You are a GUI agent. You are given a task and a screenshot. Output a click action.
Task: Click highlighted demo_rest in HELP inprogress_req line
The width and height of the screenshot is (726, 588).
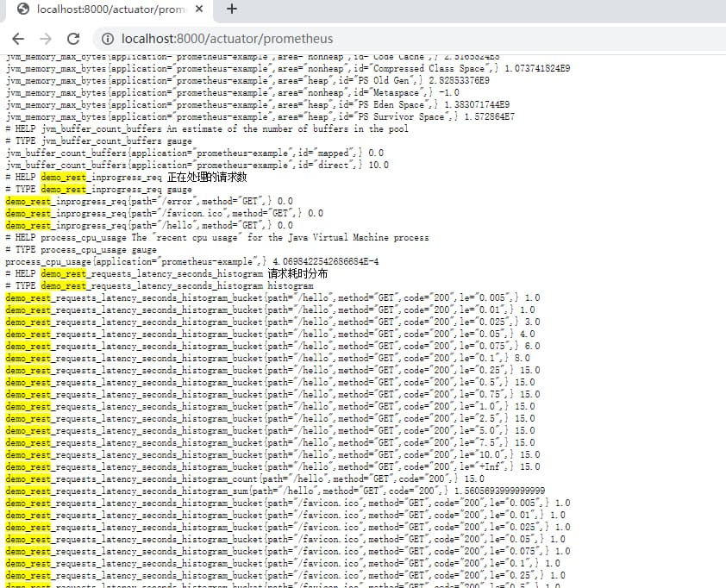(x=63, y=177)
